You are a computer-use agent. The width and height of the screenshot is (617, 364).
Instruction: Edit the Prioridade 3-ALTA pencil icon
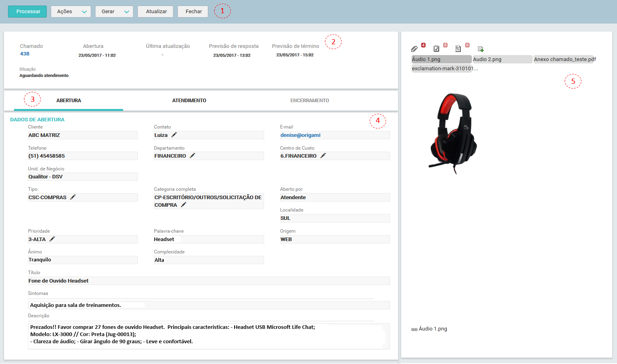52,239
